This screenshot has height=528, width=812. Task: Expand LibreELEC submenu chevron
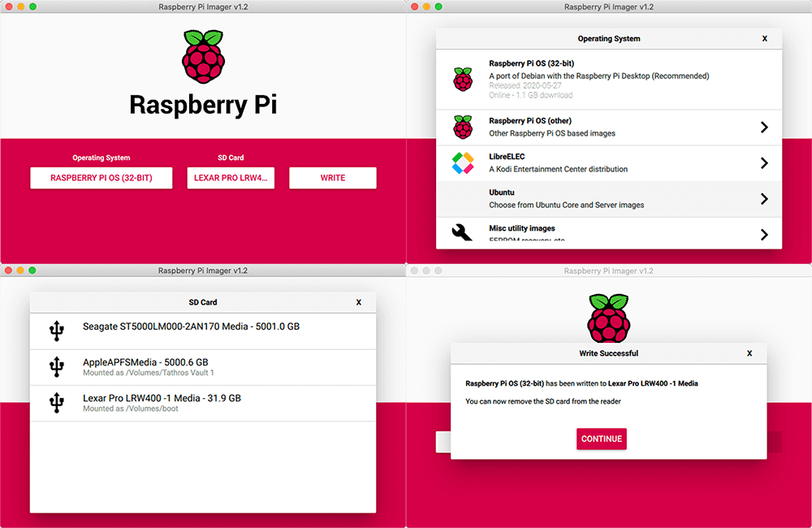(x=764, y=162)
